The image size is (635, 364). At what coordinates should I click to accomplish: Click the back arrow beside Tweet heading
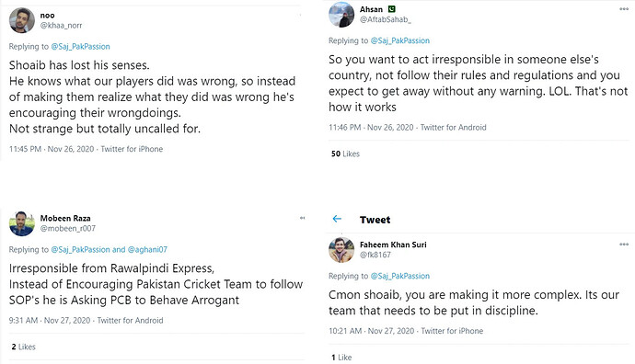pyautogui.click(x=337, y=219)
